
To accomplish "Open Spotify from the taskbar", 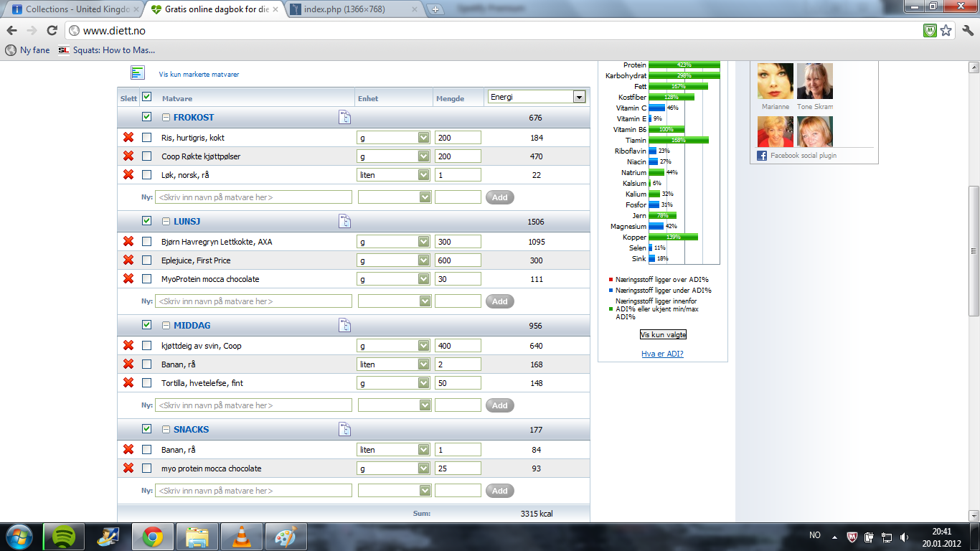I will pyautogui.click(x=64, y=537).
